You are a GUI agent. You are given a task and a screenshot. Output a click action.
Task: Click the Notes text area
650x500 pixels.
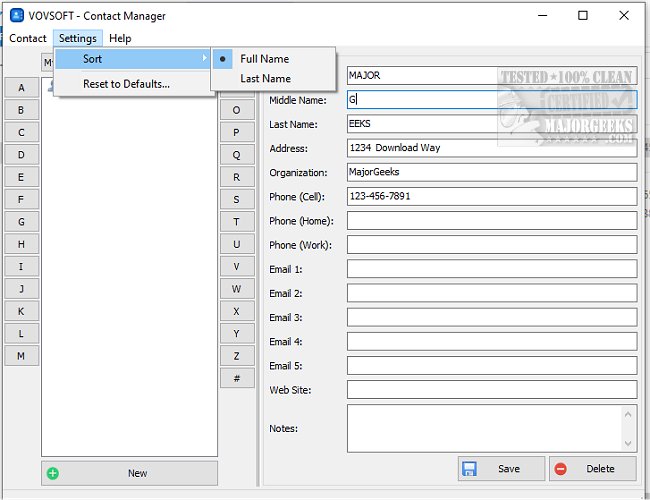484,428
